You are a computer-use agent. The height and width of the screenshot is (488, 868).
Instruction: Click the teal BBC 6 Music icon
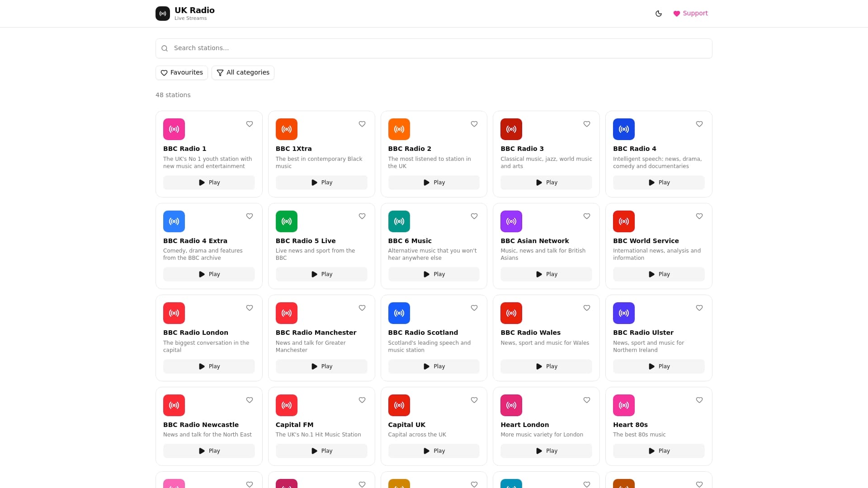tap(399, 221)
